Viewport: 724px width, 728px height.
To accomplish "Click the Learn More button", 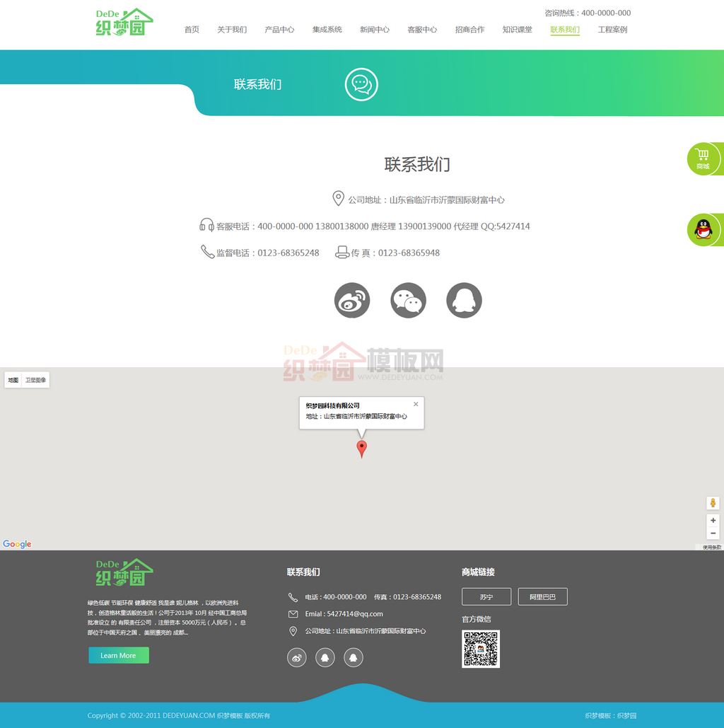I will pyautogui.click(x=118, y=655).
